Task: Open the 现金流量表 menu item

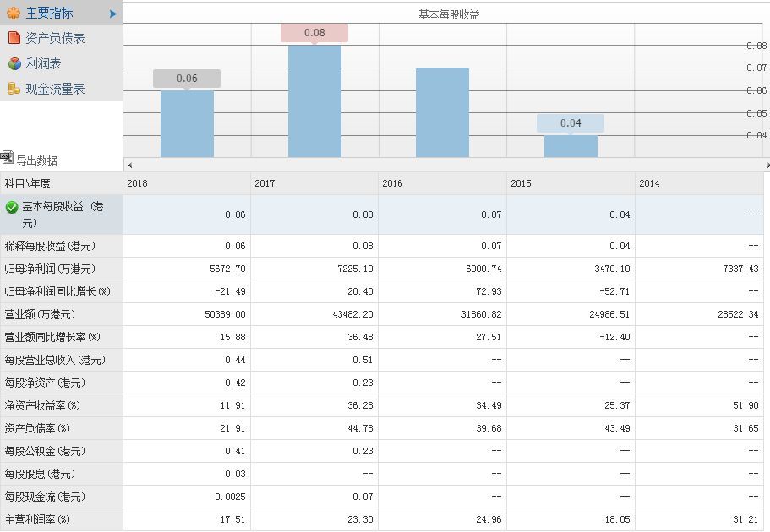Action: click(x=55, y=89)
